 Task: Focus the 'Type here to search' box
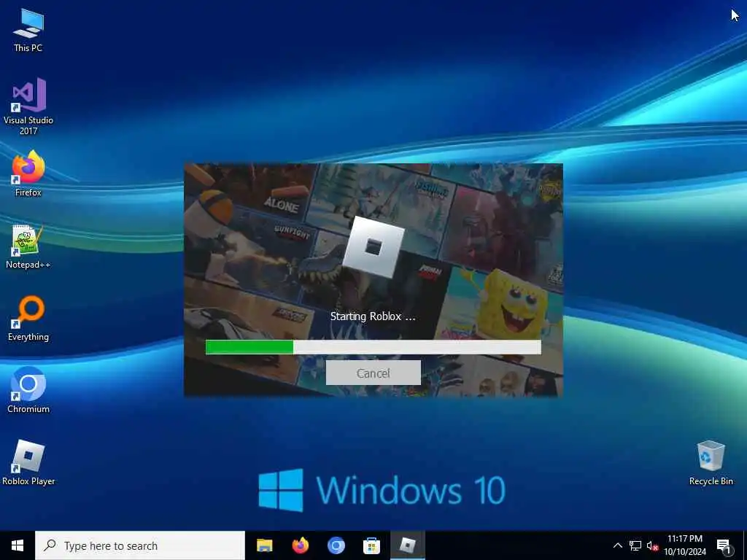point(140,545)
